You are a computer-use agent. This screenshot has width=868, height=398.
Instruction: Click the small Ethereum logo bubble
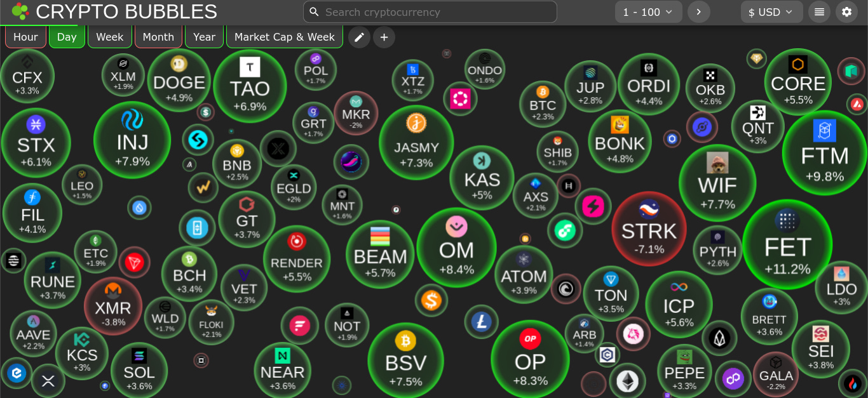pyautogui.click(x=628, y=381)
